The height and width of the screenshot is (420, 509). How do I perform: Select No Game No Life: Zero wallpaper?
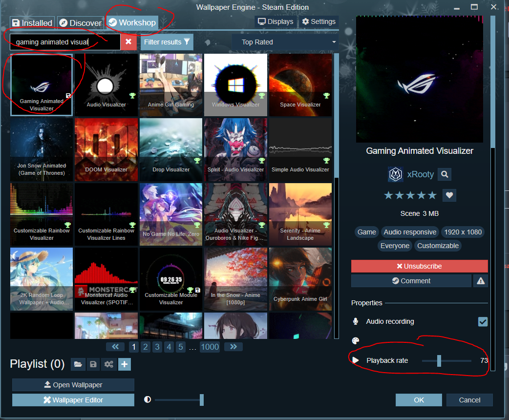(171, 214)
